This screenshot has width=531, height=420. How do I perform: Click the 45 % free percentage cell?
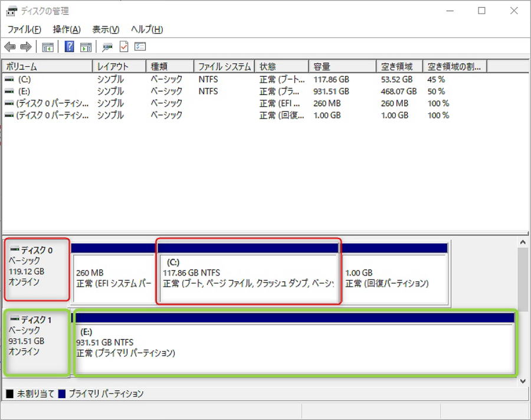pos(436,79)
